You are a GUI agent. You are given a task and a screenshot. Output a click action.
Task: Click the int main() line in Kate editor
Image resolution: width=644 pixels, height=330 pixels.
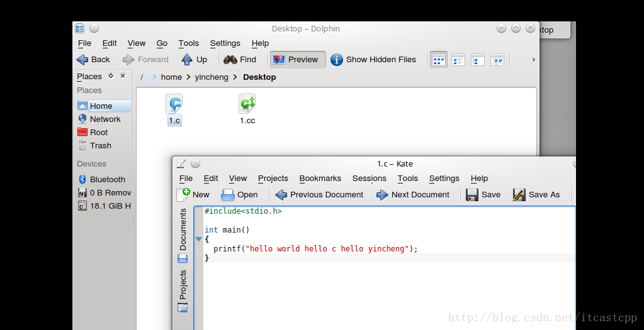tap(227, 229)
